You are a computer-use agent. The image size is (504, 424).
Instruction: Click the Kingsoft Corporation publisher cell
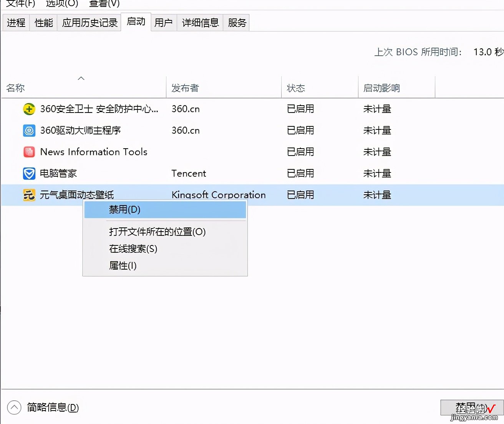[219, 195]
